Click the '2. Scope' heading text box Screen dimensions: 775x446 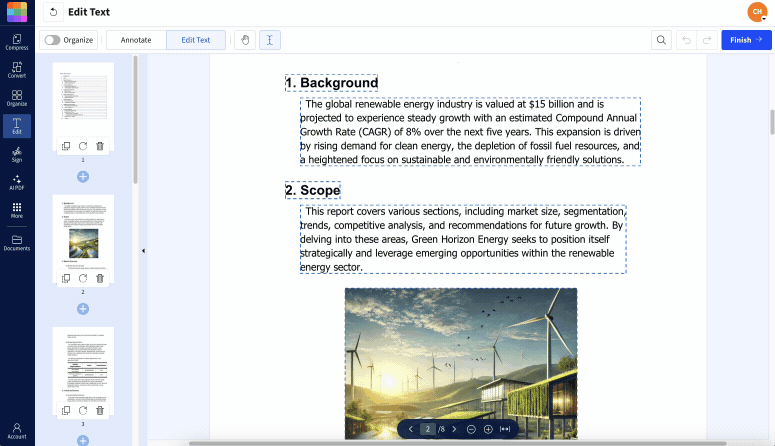[x=313, y=190]
